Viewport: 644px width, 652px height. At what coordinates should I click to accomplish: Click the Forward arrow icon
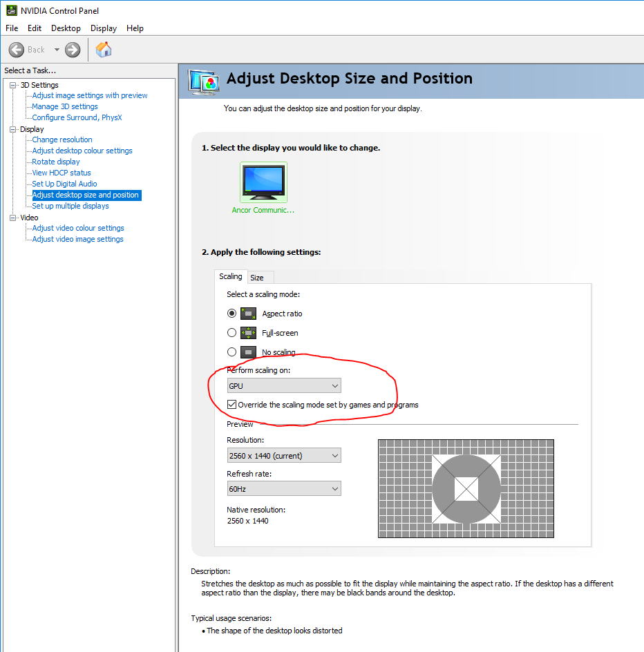(x=73, y=50)
